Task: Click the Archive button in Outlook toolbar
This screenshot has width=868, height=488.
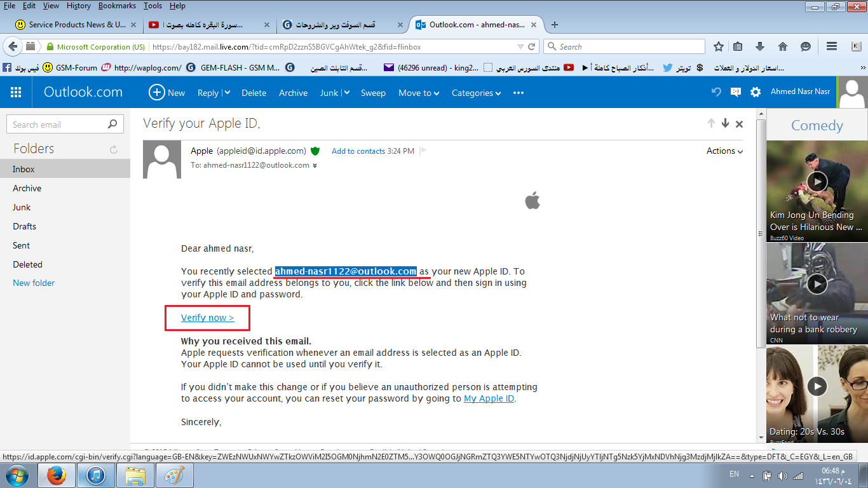Action: tap(293, 93)
